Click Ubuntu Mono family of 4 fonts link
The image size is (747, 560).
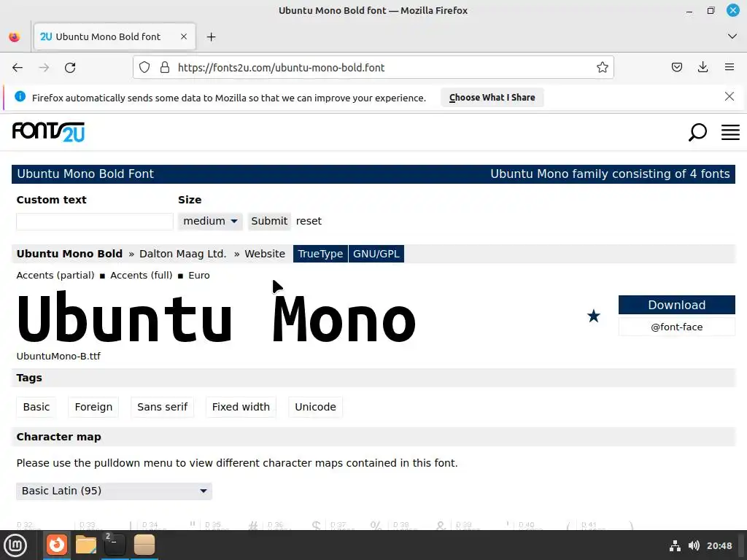pyautogui.click(x=610, y=174)
